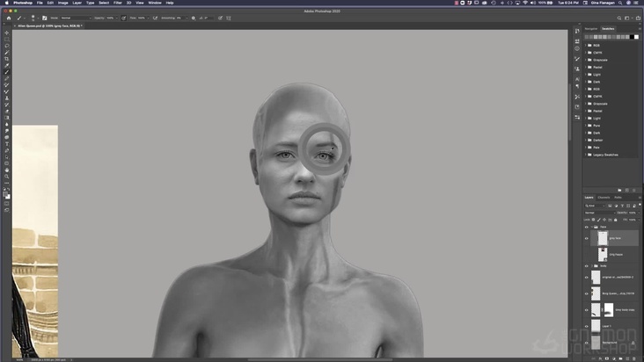Open the foreground color swatch

[5, 195]
